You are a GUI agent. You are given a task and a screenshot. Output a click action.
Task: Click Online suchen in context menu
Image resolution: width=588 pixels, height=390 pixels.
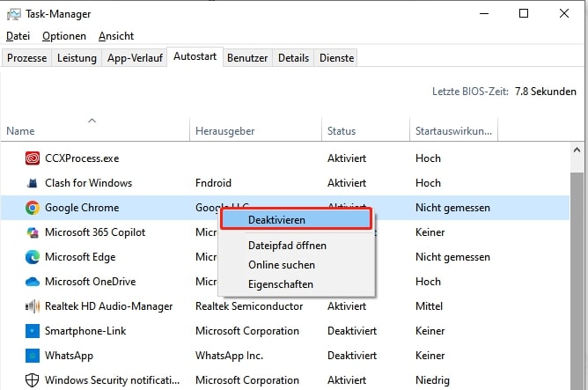tap(281, 265)
